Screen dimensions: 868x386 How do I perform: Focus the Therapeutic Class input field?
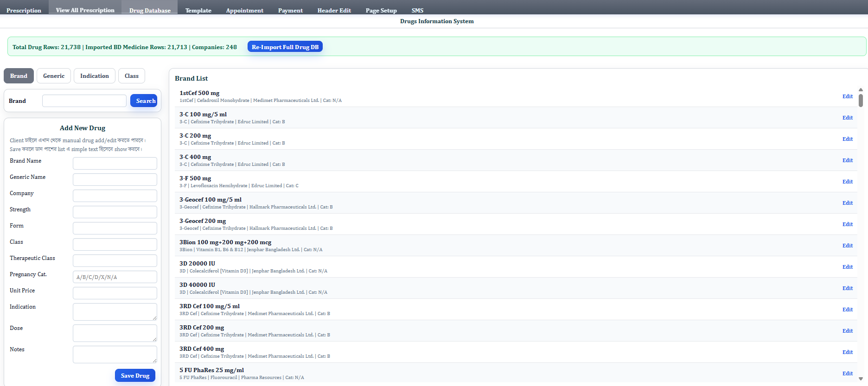point(115,260)
